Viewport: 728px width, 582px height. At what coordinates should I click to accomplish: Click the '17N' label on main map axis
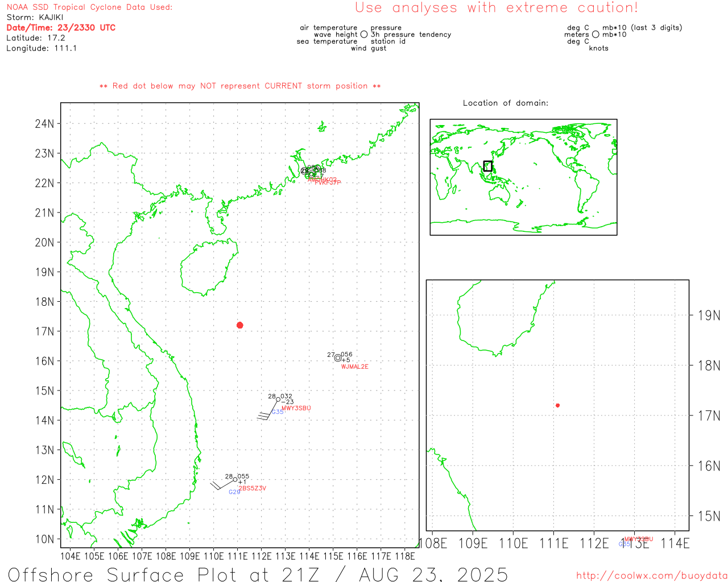[x=44, y=331]
